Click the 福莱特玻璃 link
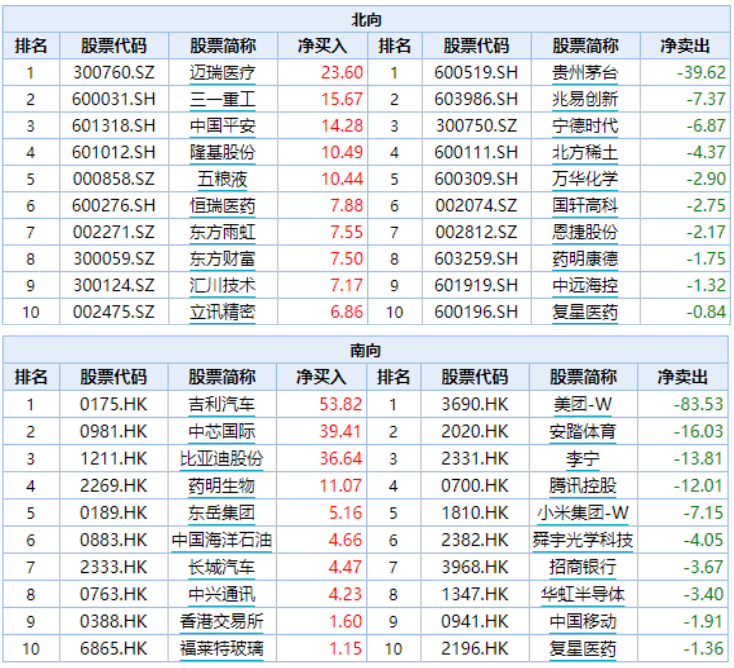 pos(221,649)
